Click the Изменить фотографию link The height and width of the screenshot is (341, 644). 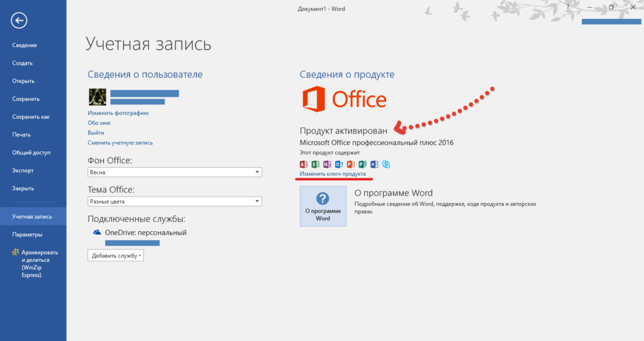coord(118,113)
